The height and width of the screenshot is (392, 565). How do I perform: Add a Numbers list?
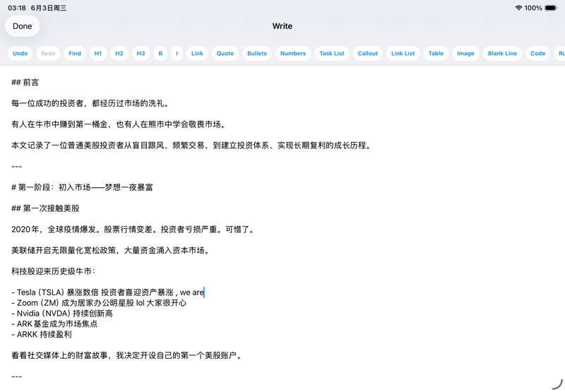point(293,53)
